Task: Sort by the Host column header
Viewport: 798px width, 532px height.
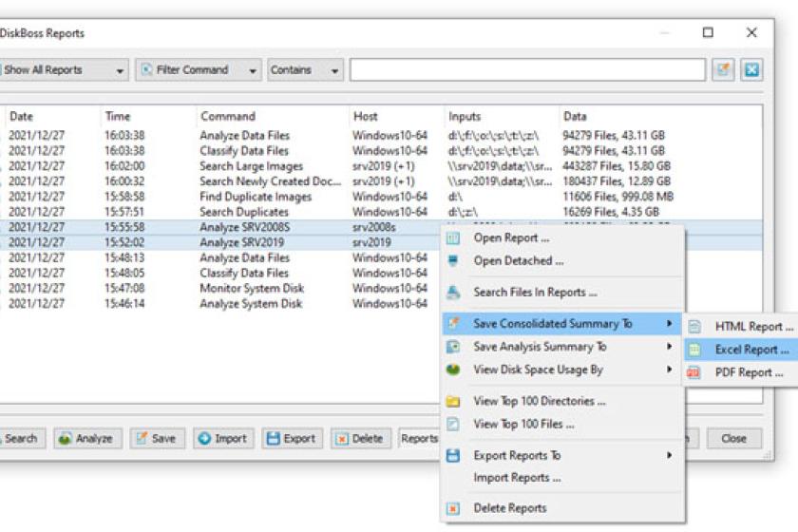Action: pos(396,117)
